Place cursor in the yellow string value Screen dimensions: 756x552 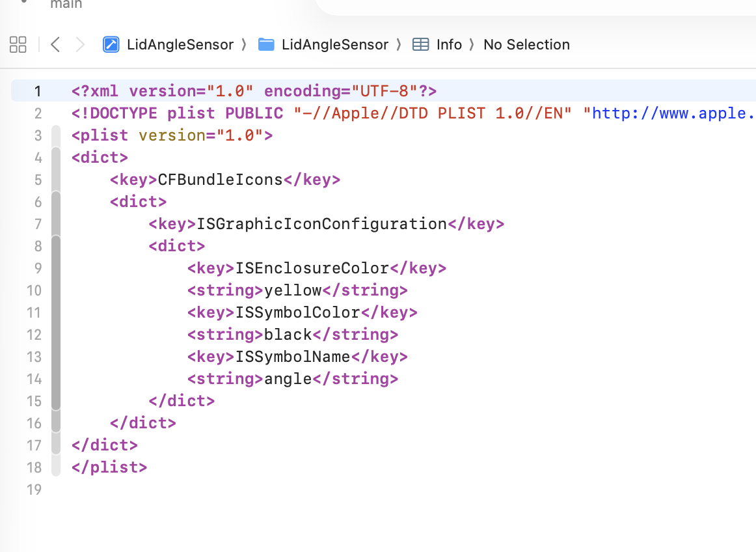293,290
